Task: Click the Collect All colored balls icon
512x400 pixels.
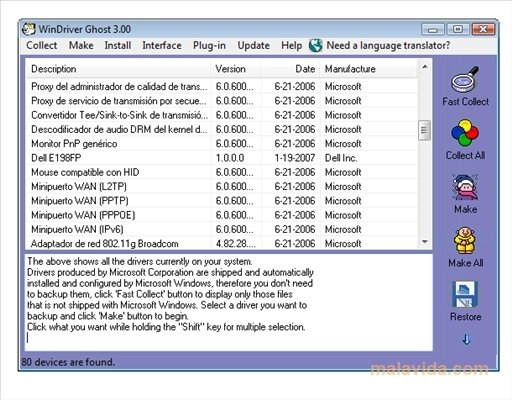Action: coord(465,133)
